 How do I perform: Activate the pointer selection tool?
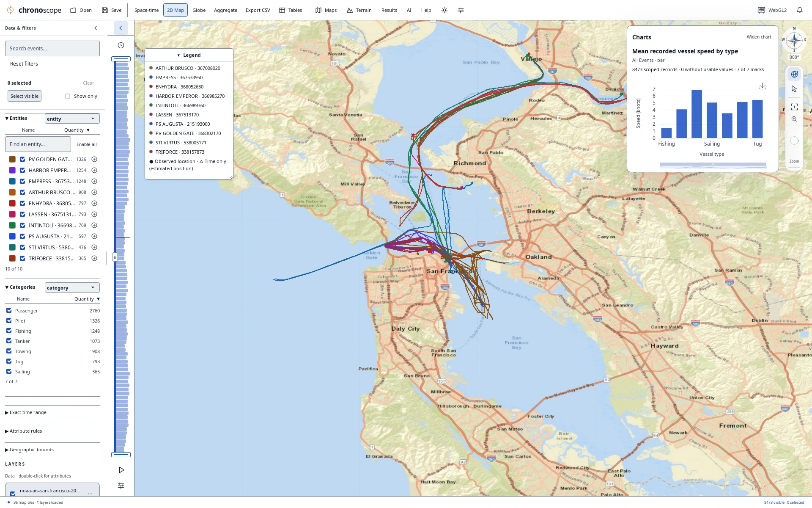click(x=794, y=89)
